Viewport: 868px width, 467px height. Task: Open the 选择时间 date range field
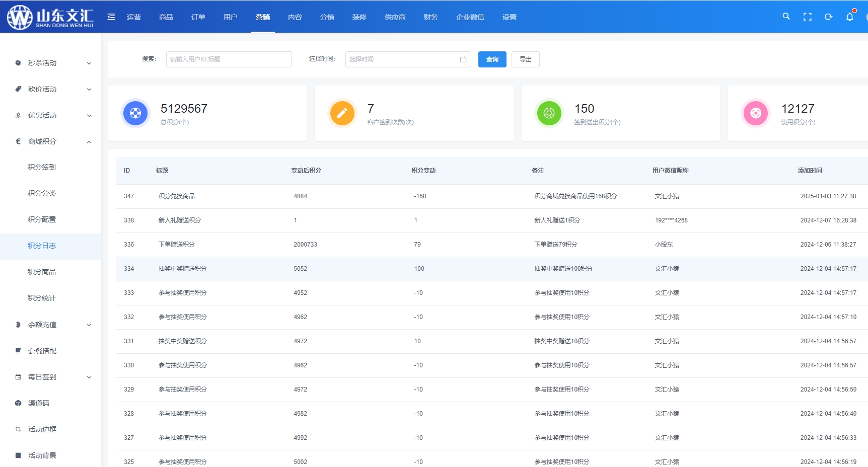tap(408, 59)
